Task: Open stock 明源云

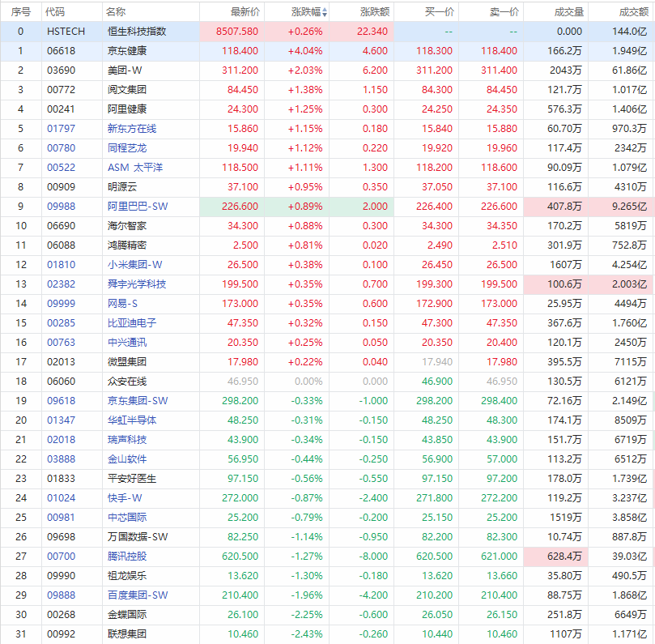Action: tap(122, 187)
